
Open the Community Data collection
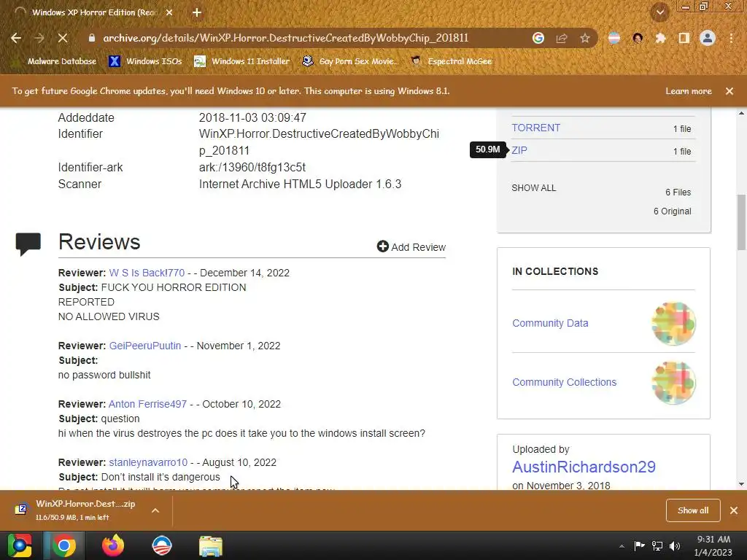click(550, 323)
